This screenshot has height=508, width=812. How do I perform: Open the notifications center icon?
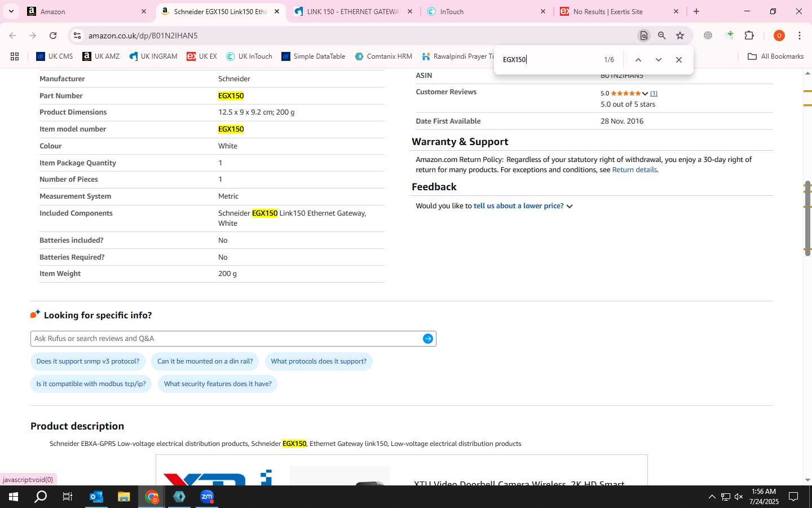click(793, 497)
